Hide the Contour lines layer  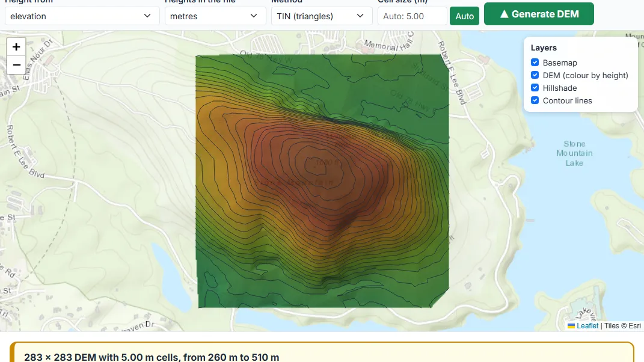coord(535,100)
